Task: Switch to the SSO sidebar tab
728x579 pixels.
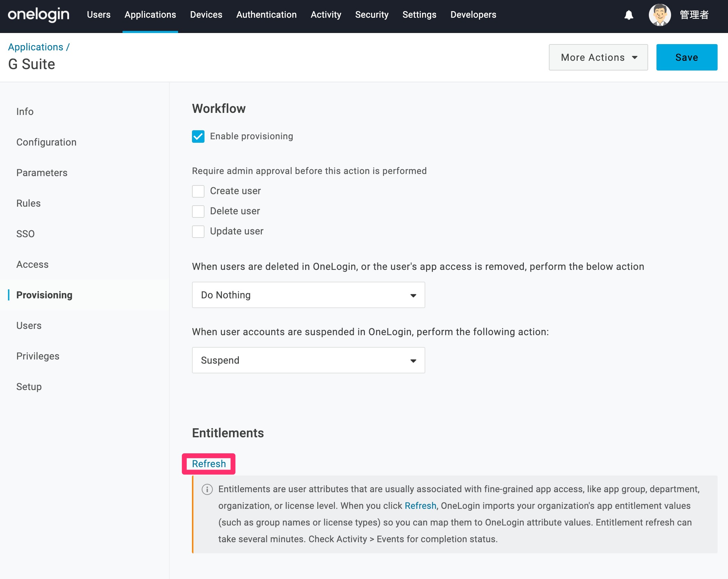Action: (x=25, y=234)
